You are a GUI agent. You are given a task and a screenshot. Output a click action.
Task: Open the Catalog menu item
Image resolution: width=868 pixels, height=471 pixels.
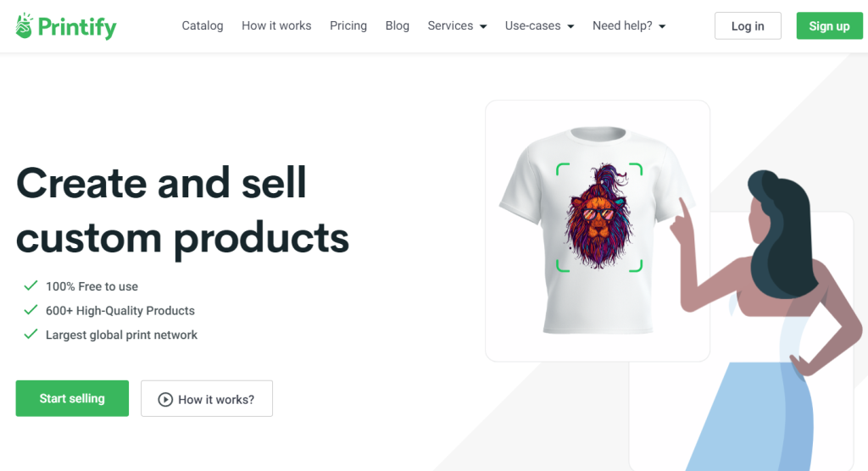click(x=203, y=26)
